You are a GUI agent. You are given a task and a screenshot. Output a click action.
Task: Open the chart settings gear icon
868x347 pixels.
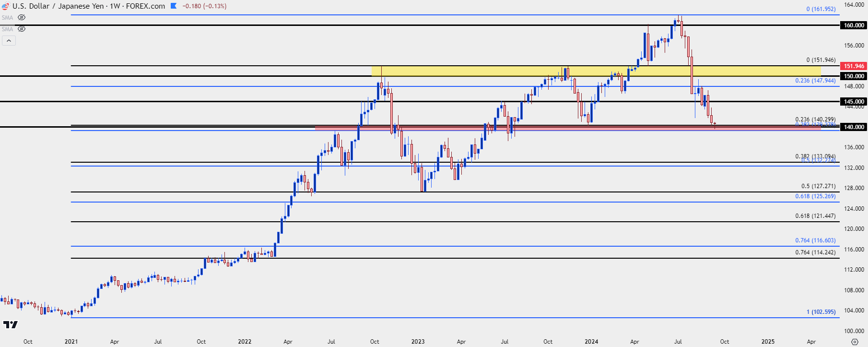coord(855,342)
